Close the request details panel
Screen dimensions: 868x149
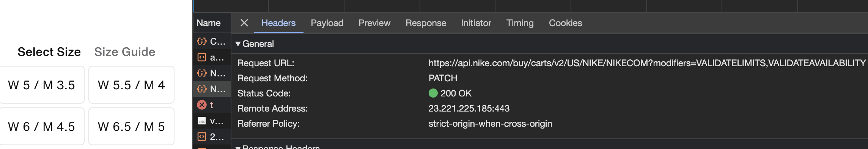pyautogui.click(x=244, y=23)
